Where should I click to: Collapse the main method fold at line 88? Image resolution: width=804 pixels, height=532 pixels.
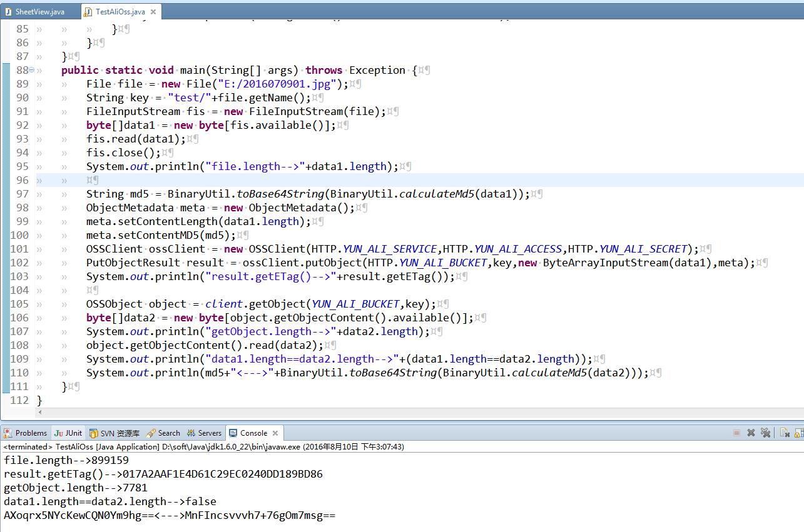pyautogui.click(x=31, y=71)
